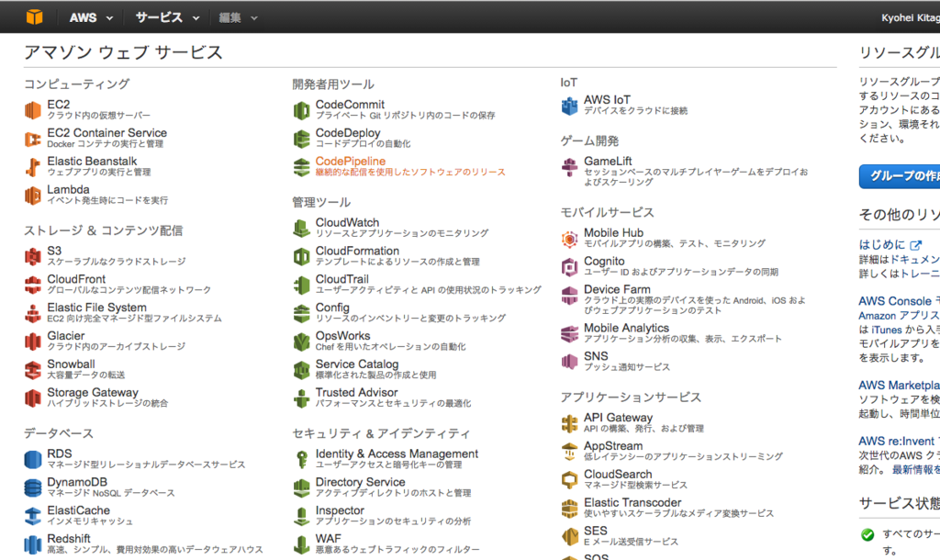
Task: Click the CloudWatch icon
Action: 301,228
